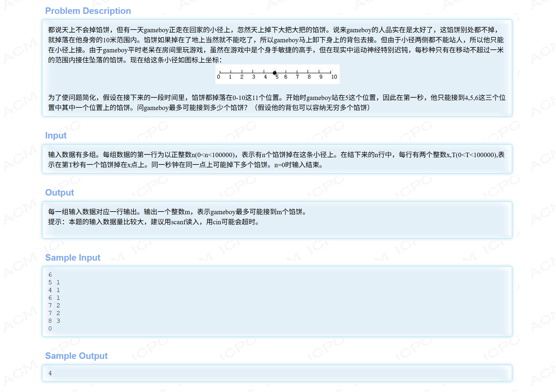Click the sample output value '4'
The image size is (556, 392).
(50, 373)
